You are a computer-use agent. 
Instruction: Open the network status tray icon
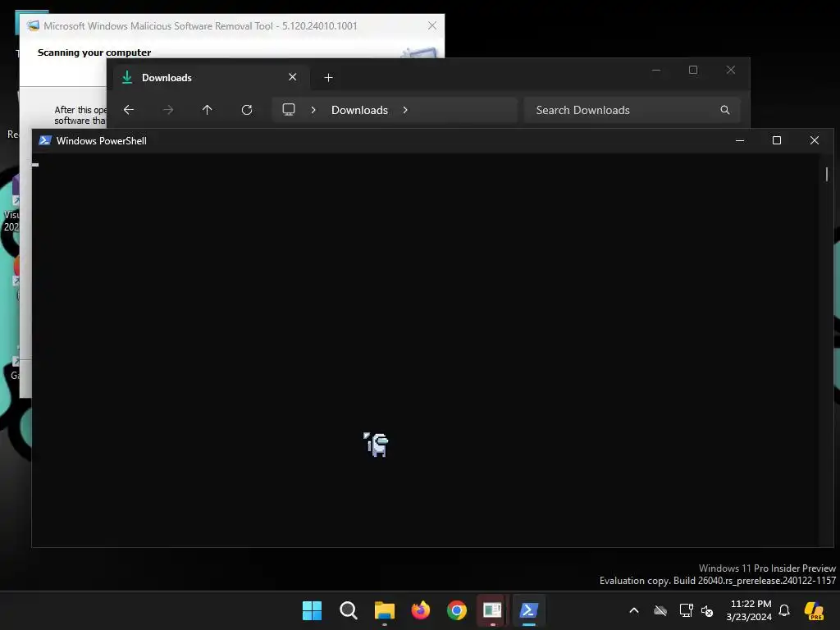tap(687, 610)
